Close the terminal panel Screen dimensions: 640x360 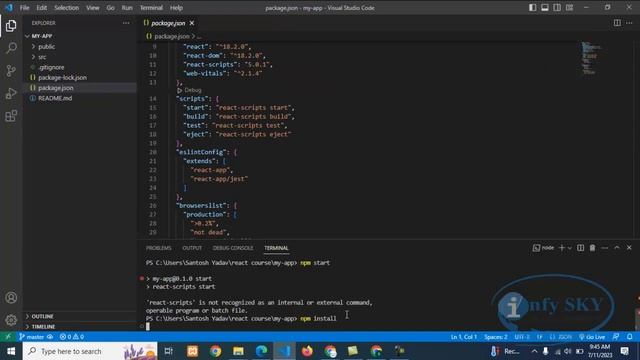tap(629, 248)
